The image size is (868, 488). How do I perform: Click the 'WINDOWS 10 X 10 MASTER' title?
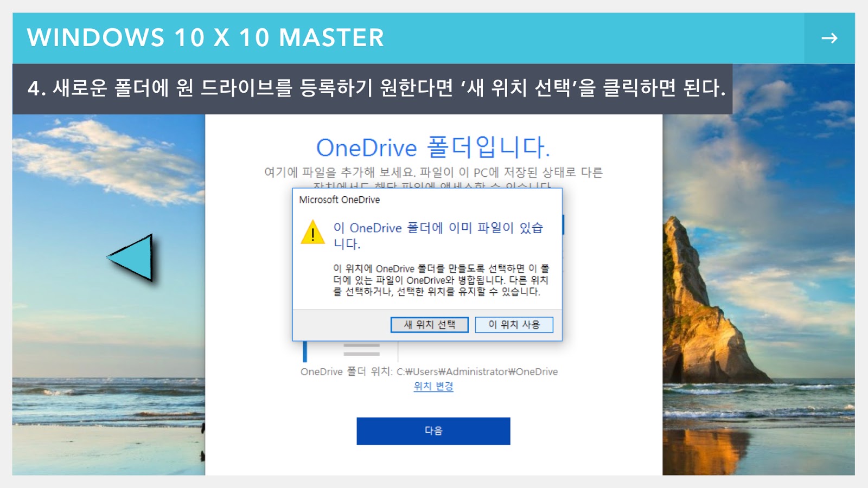coord(206,38)
